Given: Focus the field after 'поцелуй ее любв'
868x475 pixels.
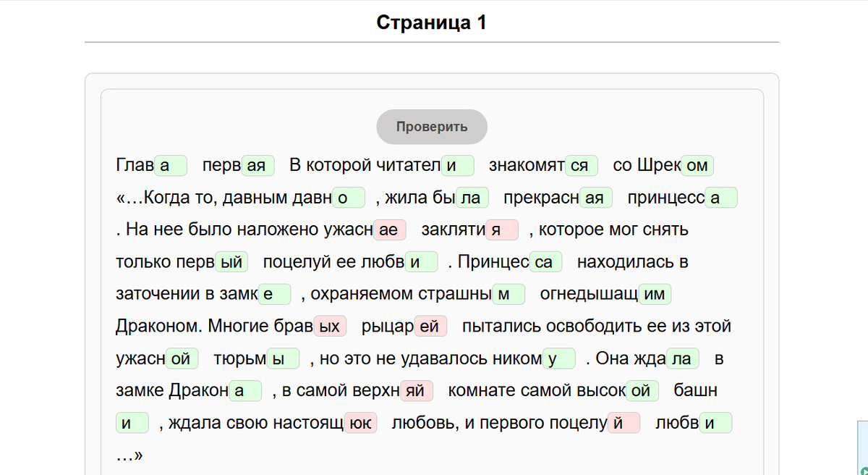Looking at the screenshot, I should [422, 261].
